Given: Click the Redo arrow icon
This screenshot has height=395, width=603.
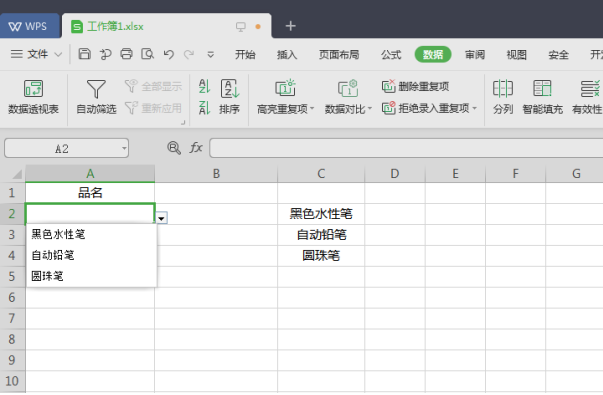Looking at the screenshot, I should coord(189,54).
